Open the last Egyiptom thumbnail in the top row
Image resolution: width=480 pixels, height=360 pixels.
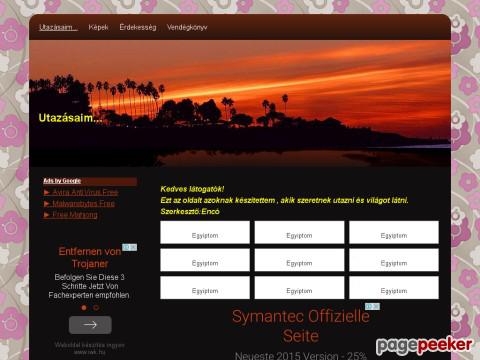click(394, 232)
